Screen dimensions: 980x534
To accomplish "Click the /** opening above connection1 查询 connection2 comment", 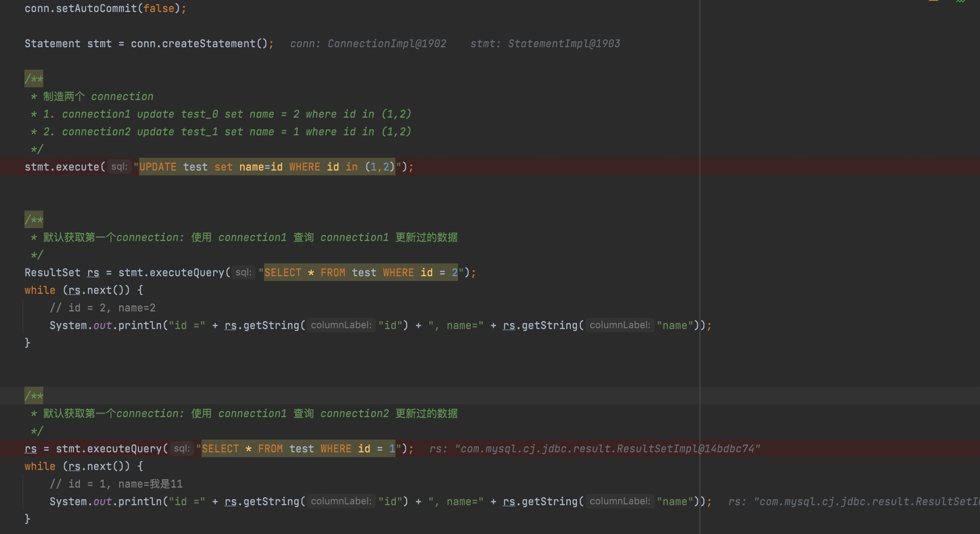I will pos(34,396).
